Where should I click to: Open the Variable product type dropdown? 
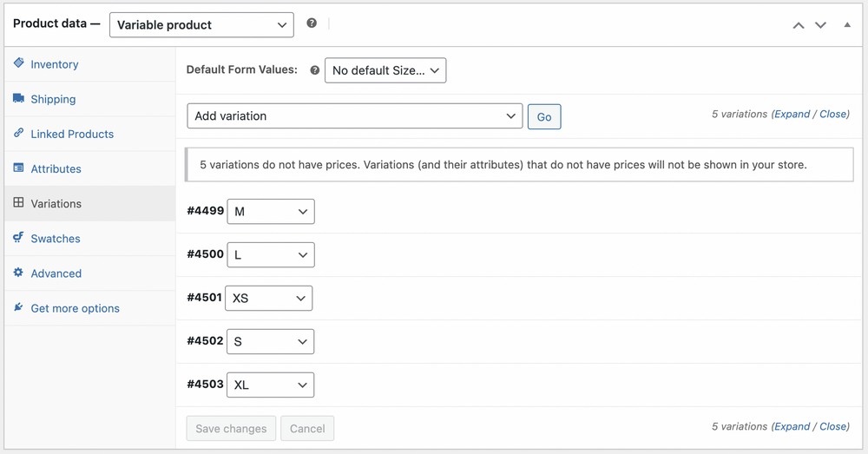201,25
